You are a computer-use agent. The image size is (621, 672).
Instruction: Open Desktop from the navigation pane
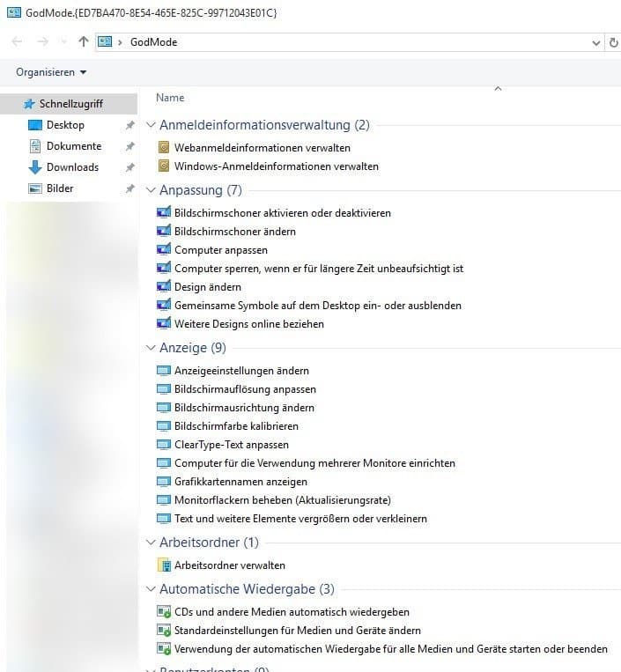tap(65, 125)
